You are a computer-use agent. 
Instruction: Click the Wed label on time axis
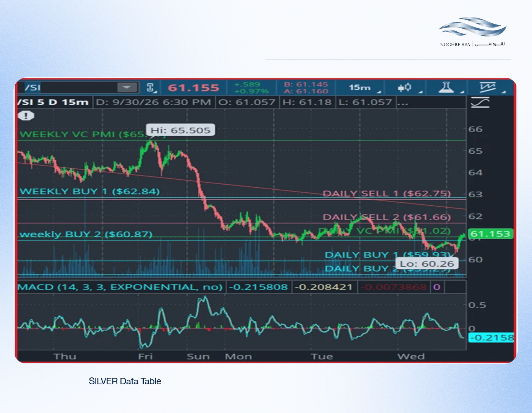[x=411, y=356]
